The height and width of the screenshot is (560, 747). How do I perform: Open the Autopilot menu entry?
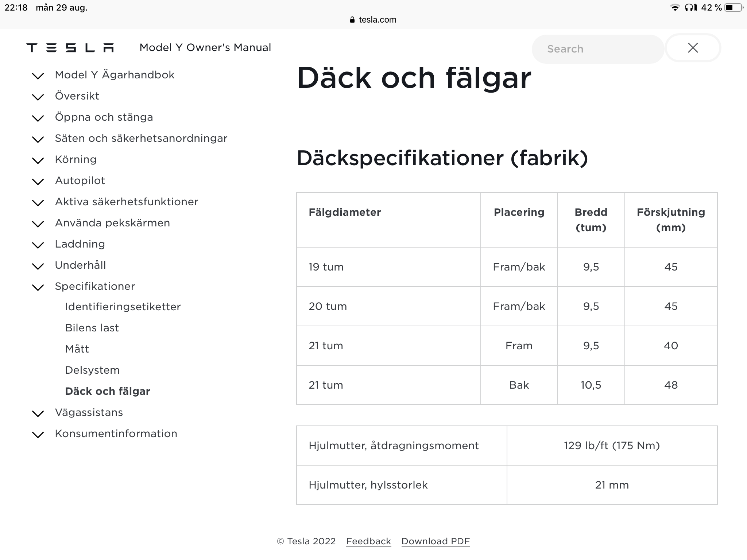point(80,181)
